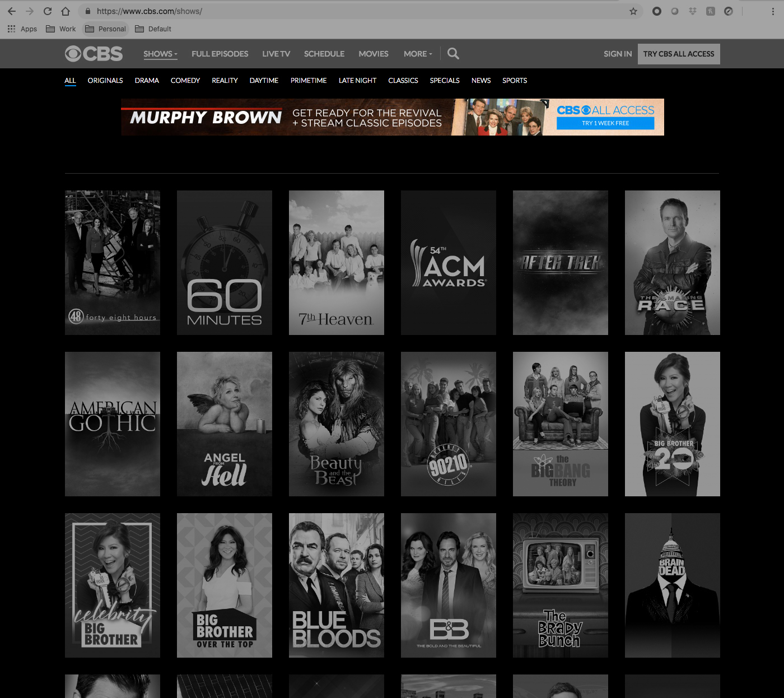Open Big Brother Over The Top poster
The width and height of the screenshot is (784, 698).
225,585
